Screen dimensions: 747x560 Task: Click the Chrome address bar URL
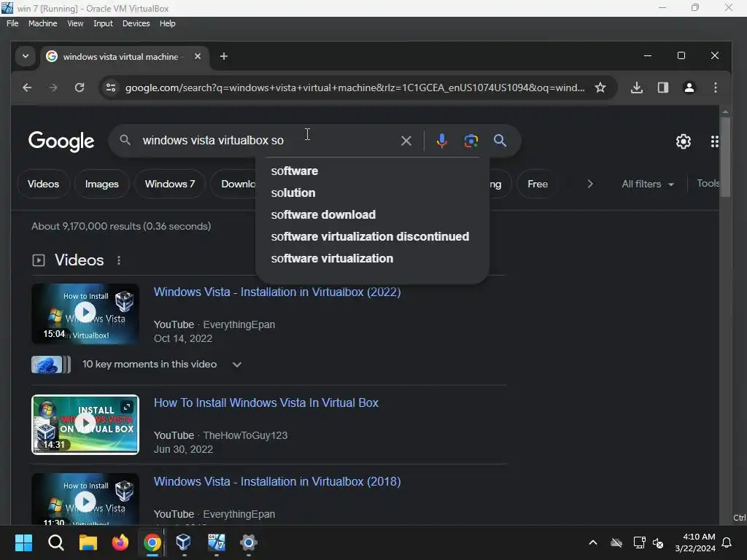[x=355, y=87]
